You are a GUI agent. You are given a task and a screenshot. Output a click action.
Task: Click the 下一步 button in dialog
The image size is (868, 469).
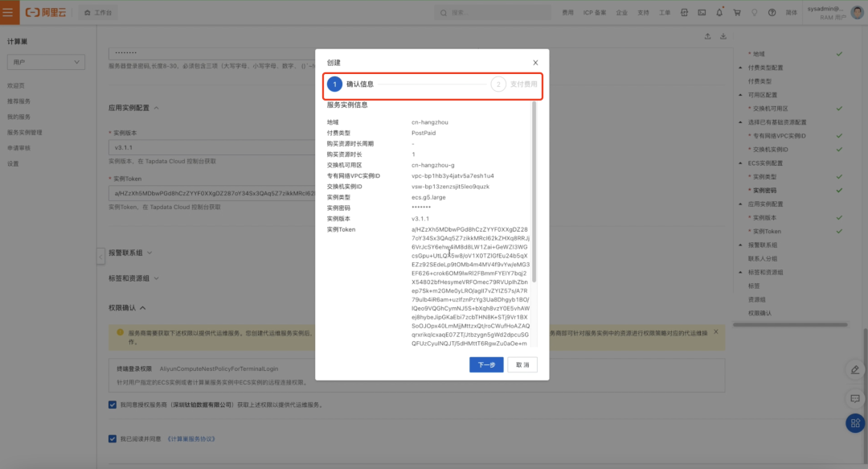(486, 364)
